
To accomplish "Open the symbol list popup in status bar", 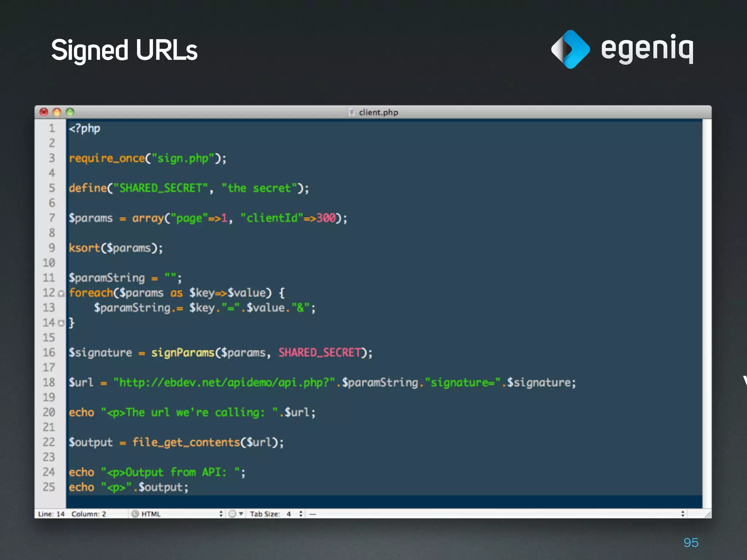I will pyautogui.click(x=497, y=514).
